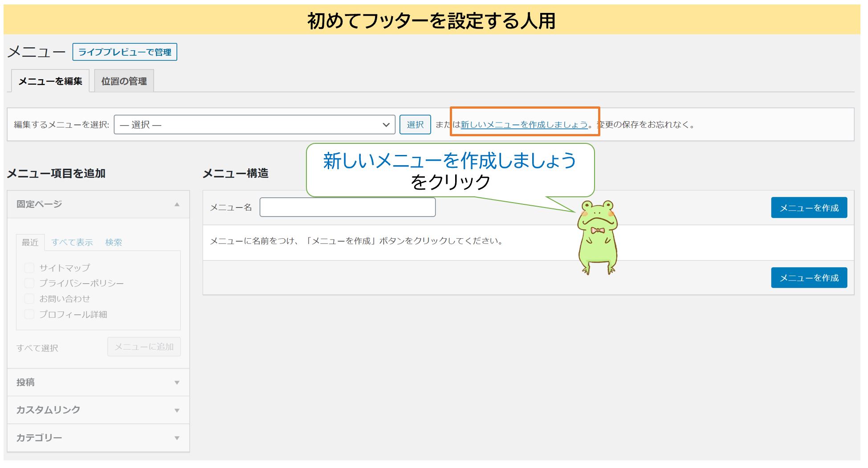Select the 最近 tab
This screenshot has width=868, height=468.
30,242
